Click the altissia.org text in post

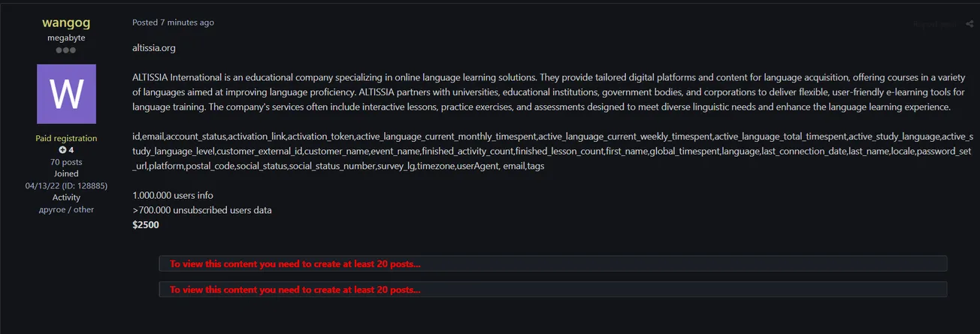pyautogui.click(x=154, y=48)
